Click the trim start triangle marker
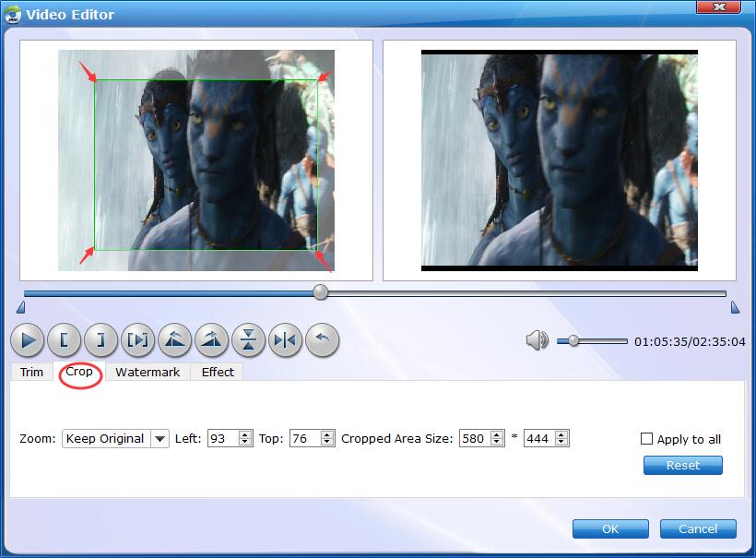 20,307
